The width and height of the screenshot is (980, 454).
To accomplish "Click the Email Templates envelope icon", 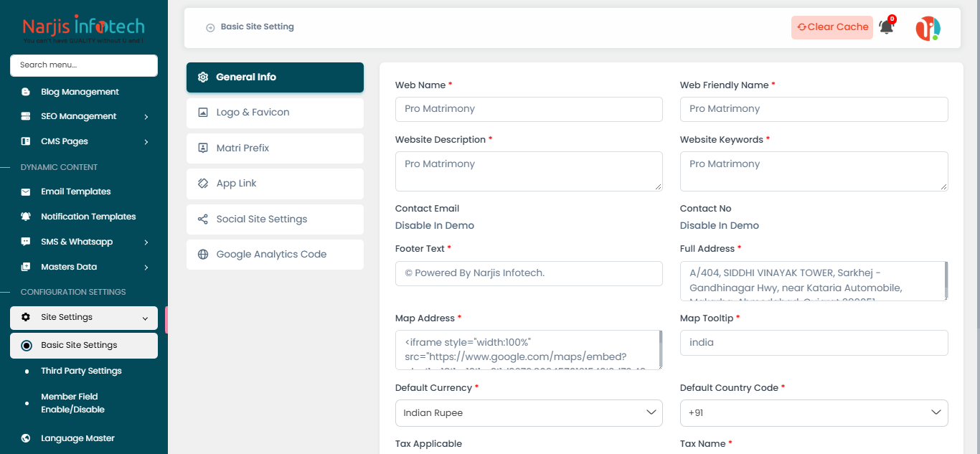I will [26, 191].
